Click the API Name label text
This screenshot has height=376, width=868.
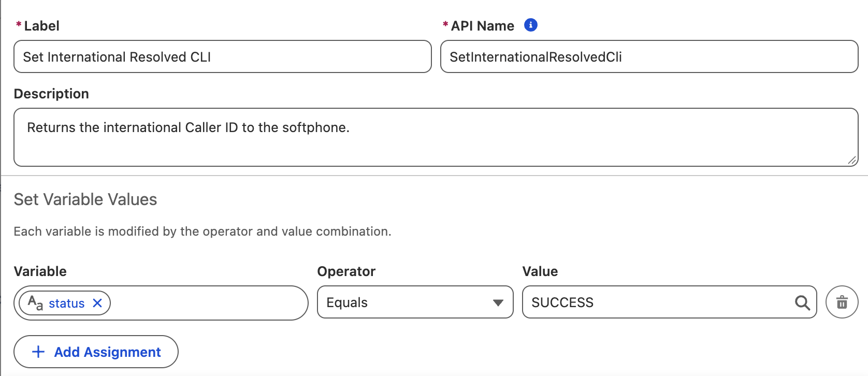483,26
